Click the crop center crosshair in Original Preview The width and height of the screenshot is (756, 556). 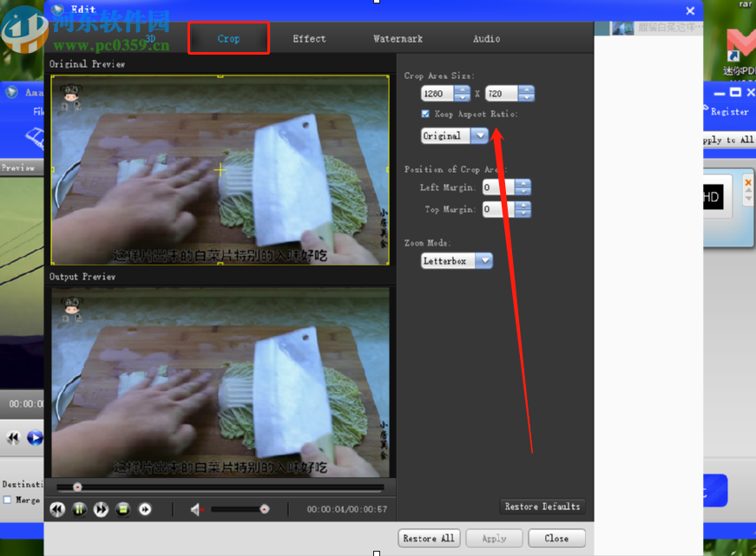click(220, 170)
